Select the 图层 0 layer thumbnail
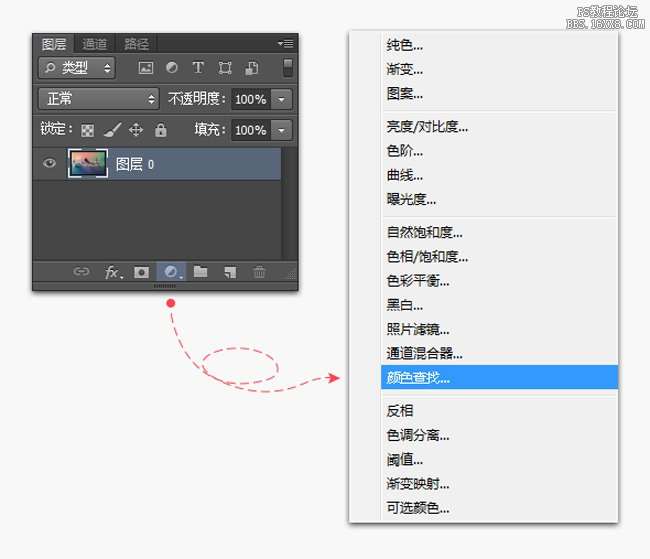This screenshot has height=559, width=650. 87,163
